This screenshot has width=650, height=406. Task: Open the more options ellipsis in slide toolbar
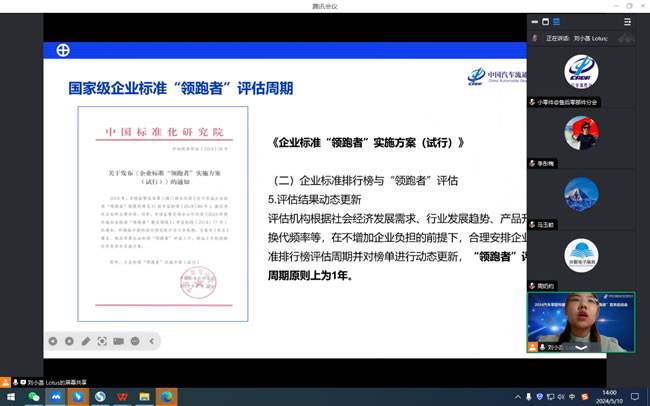(135, 341)
